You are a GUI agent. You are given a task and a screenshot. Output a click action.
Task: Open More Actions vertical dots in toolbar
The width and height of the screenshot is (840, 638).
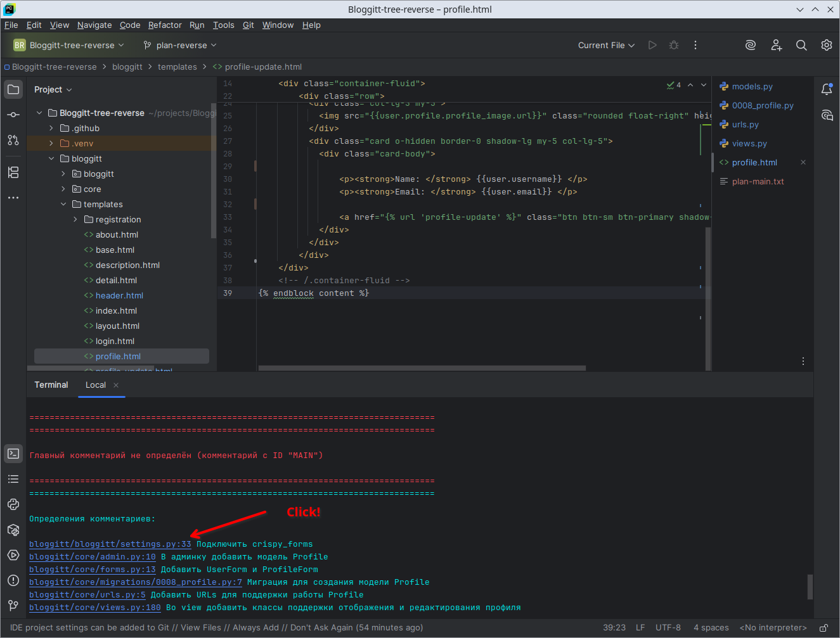click(x=695, y=45)
